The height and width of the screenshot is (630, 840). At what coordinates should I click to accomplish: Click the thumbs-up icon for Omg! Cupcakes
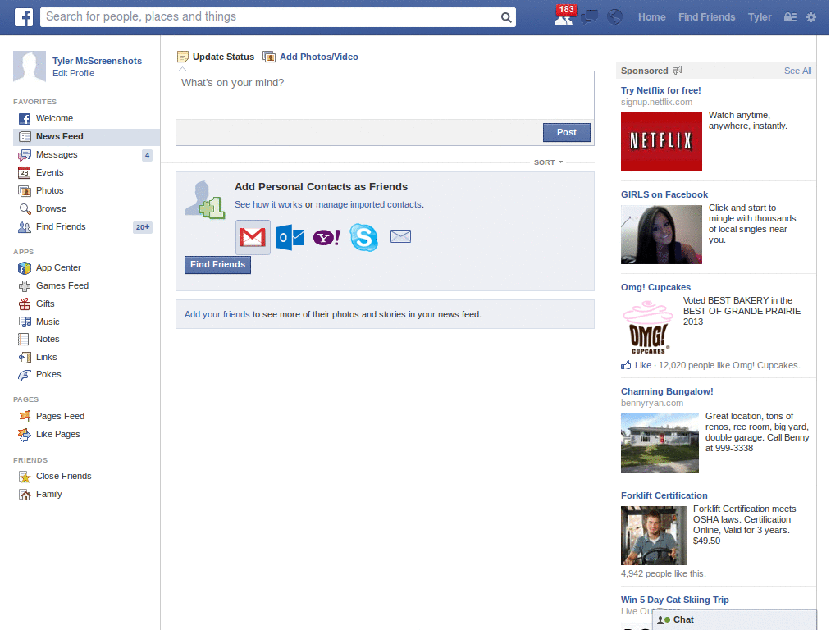[626, 365]
